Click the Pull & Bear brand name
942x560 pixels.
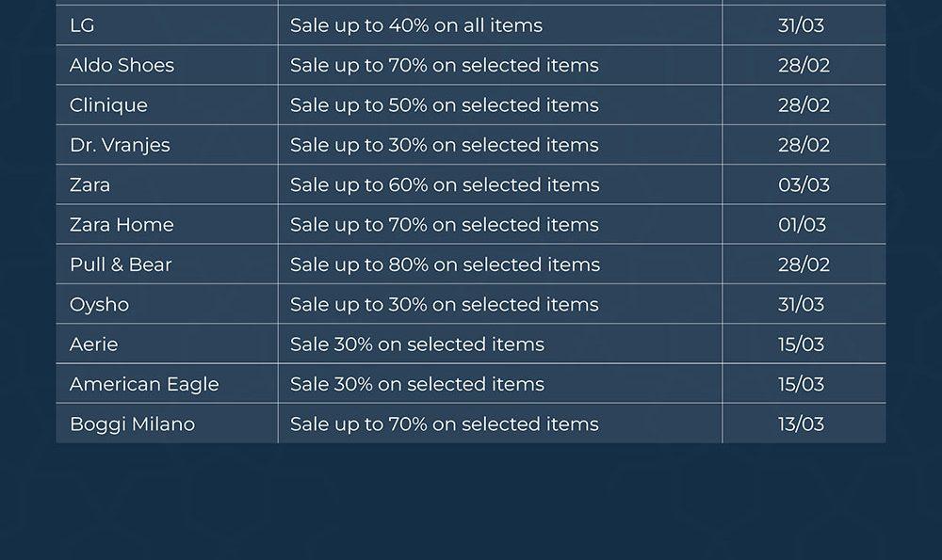click(x=121, y=264)
